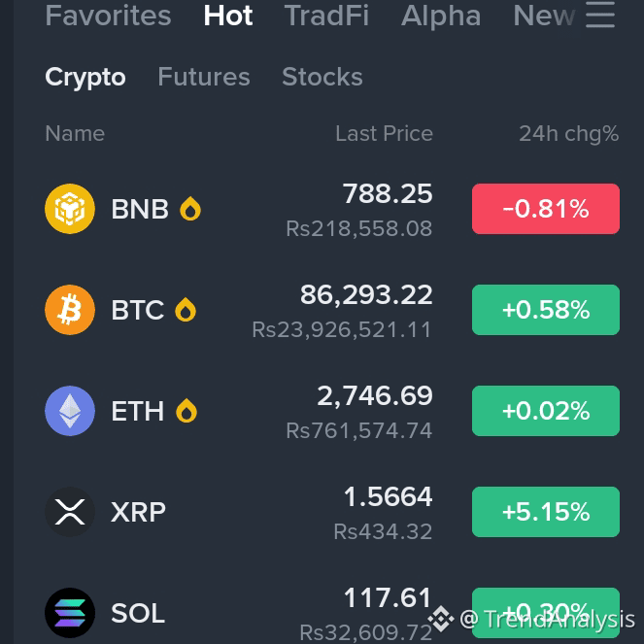Click the Bitcoin orange logo

[70, 310]
